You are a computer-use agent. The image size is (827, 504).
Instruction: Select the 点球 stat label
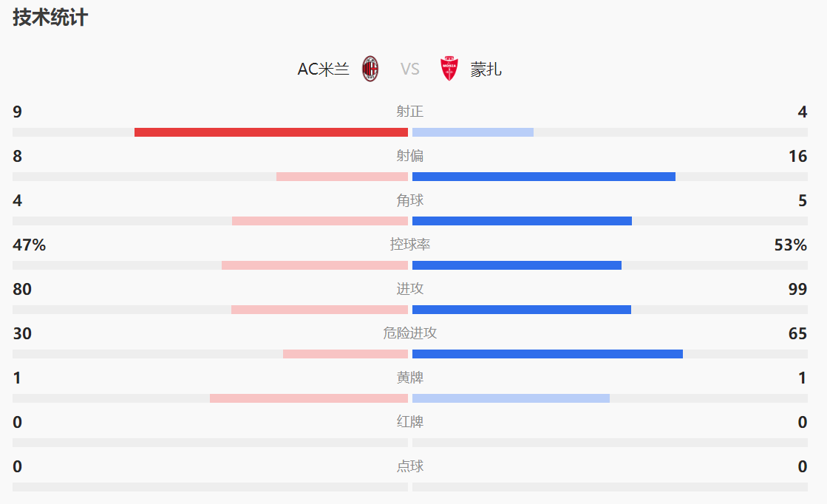tap(410, 466)
